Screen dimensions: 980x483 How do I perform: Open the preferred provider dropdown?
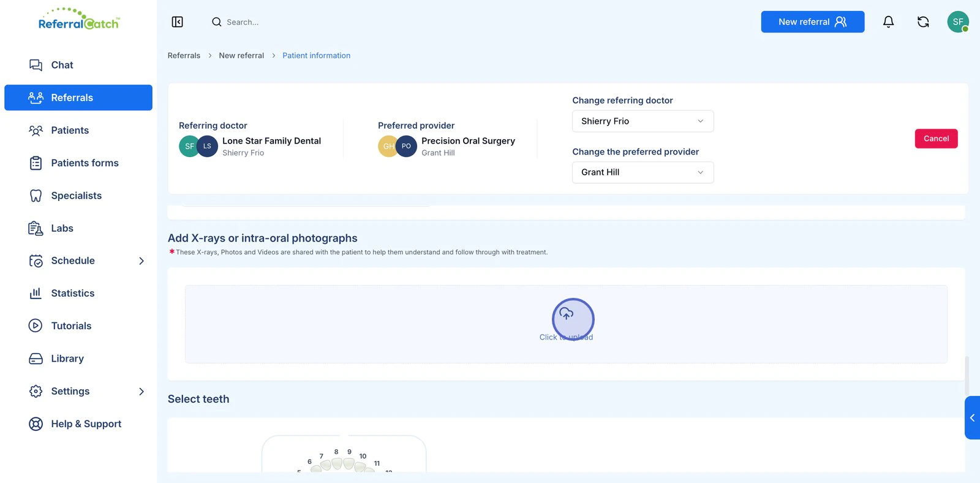(643, 172)
